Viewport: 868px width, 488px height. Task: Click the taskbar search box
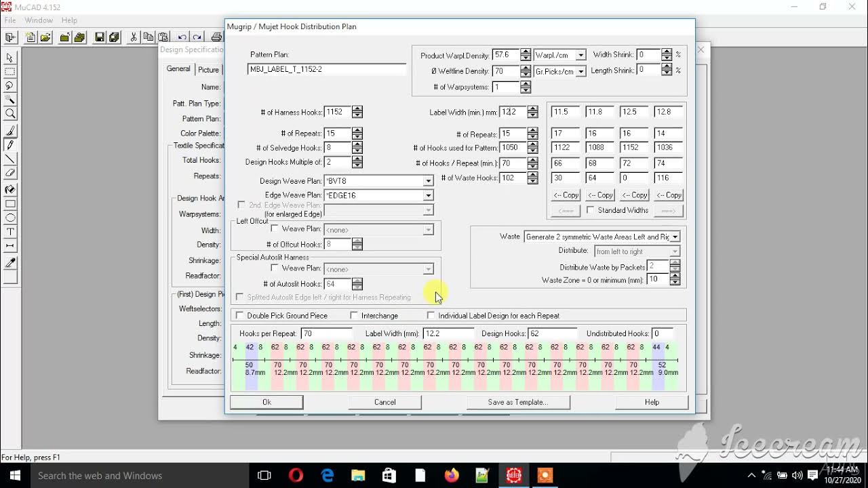[x=138, y=476]
